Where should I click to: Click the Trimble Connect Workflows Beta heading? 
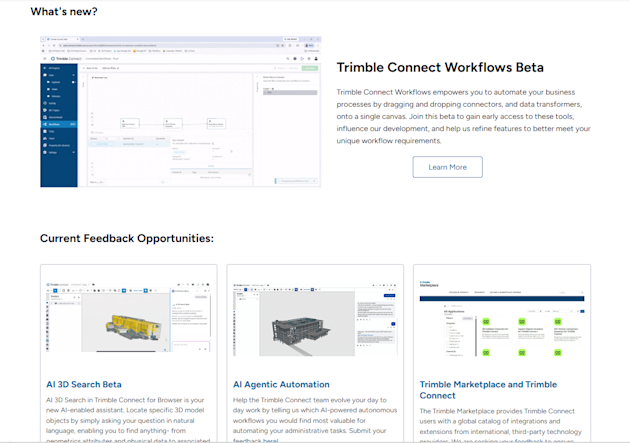440,67
